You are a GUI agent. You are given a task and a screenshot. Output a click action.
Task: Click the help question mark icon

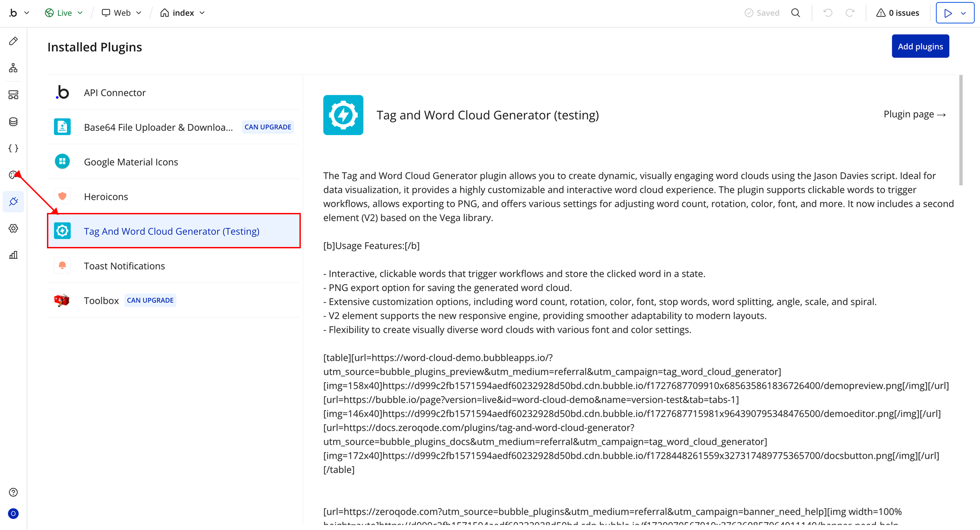(13, 492)
